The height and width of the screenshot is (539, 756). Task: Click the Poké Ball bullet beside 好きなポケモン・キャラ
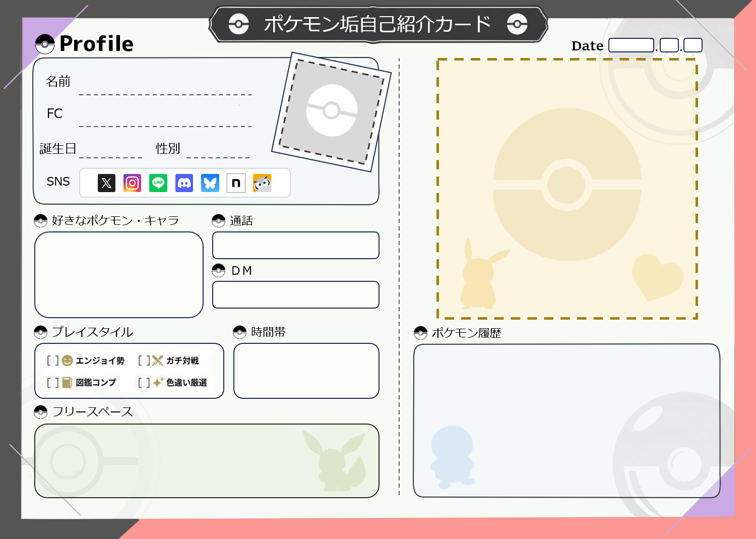pos(40,221)
